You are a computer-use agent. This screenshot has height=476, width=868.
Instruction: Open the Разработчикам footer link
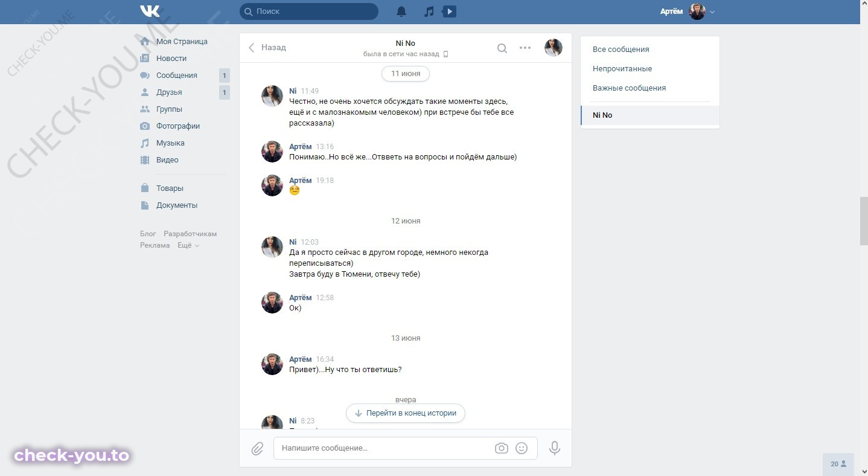pyautogui.click(x=190, y=234)
